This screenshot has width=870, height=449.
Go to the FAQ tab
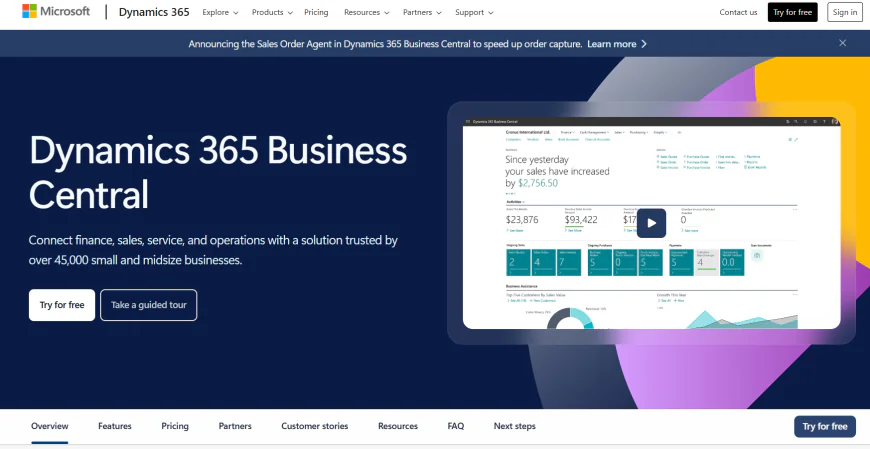click(456, 426)
